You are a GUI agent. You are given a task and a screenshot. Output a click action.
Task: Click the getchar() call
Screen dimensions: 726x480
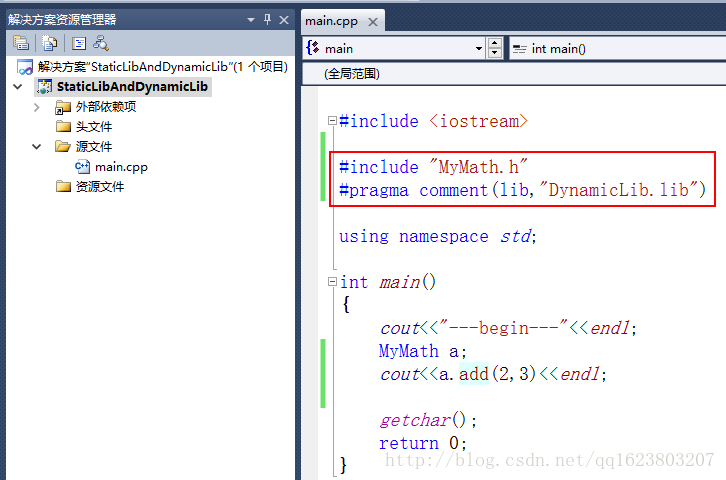coord(427,420)
